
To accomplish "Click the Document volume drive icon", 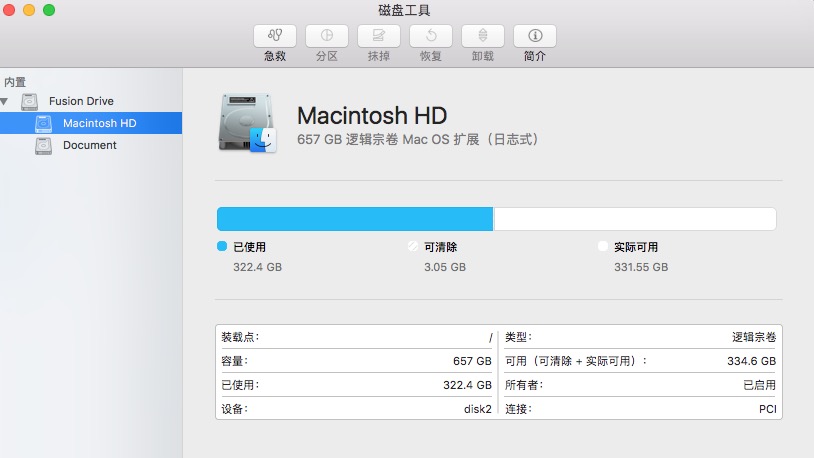I will pos(44,146).
